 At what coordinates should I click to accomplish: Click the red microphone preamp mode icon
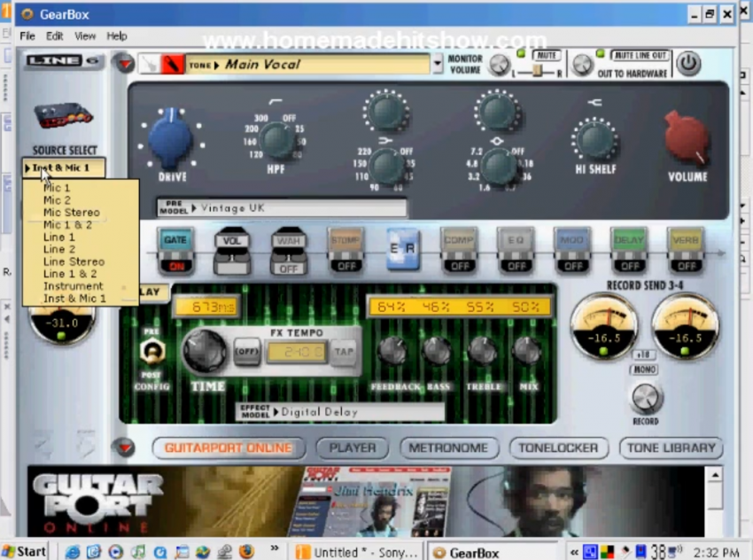pyautogui.click(x=172, y=65)
